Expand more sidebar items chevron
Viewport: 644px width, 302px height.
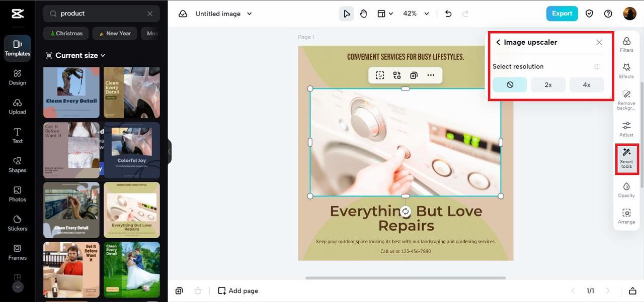18,287
